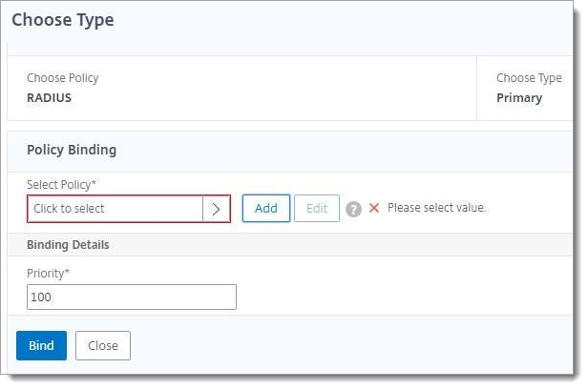Click the Binding Details section header

[x=68, y=245]
